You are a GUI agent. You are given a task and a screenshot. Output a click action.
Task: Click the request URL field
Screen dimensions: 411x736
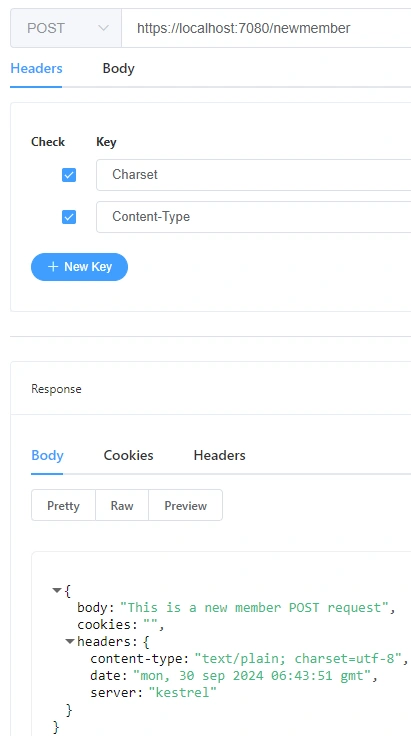(x=266, y=28)
